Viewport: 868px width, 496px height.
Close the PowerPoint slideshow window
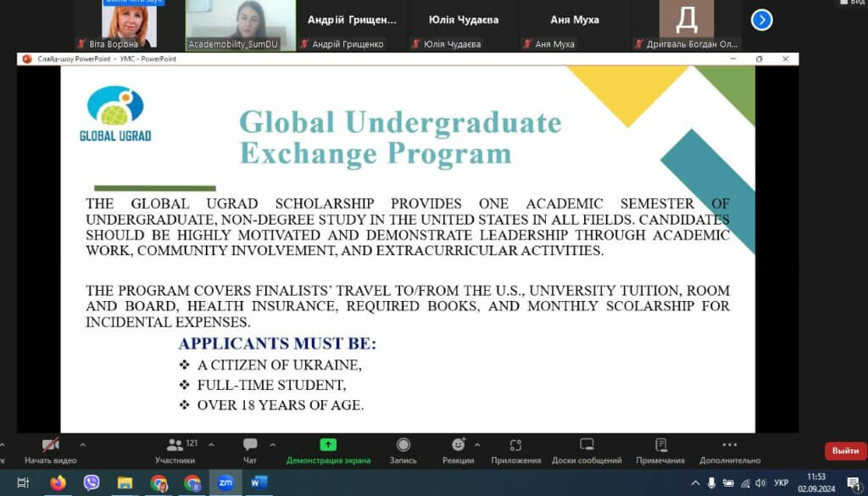pyautogui.click(x=786, y=59)
